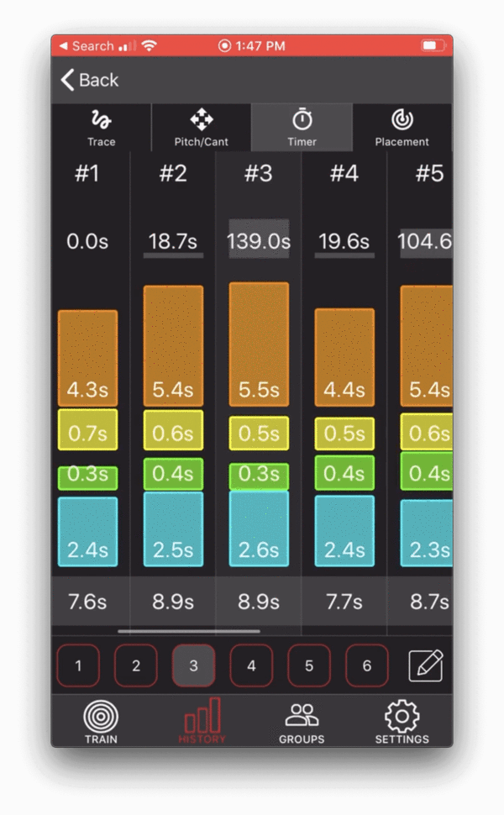Screen dimensions: 504x815
Task: Tap the 104.6s time for shot #5
Action: tap(427, 241)
